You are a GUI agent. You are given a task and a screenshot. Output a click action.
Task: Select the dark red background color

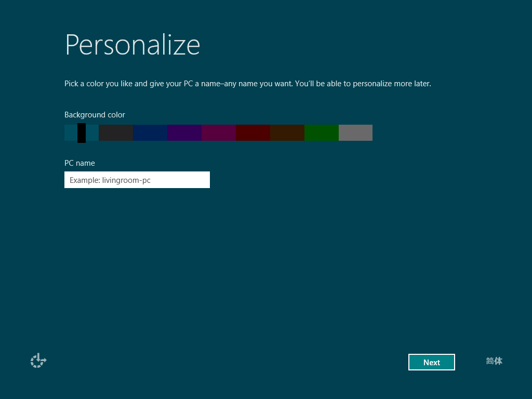253,132
